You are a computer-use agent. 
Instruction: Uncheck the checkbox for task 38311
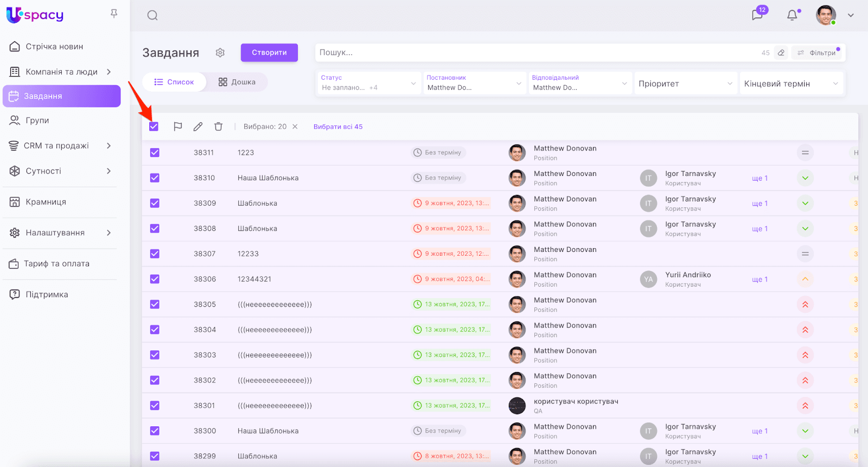(x=155, y=153)
